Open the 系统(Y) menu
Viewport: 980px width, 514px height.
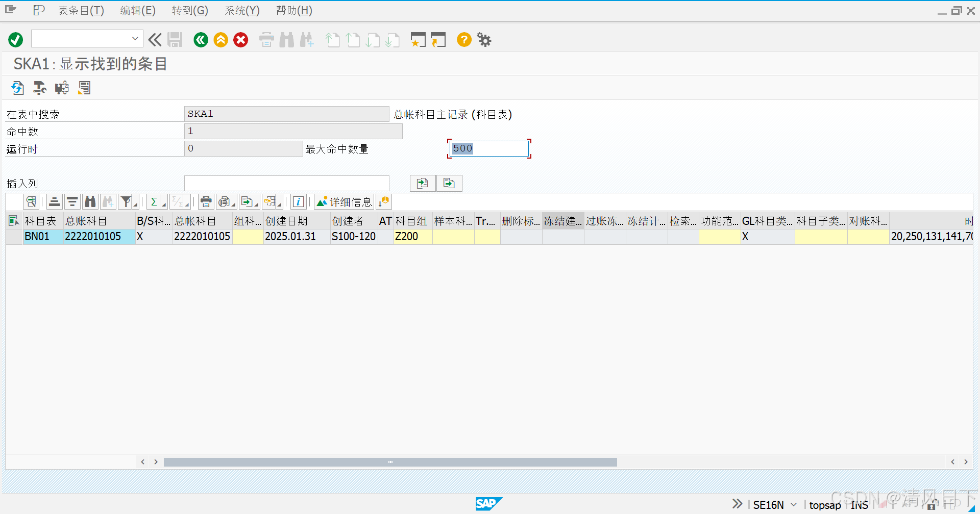241,10
